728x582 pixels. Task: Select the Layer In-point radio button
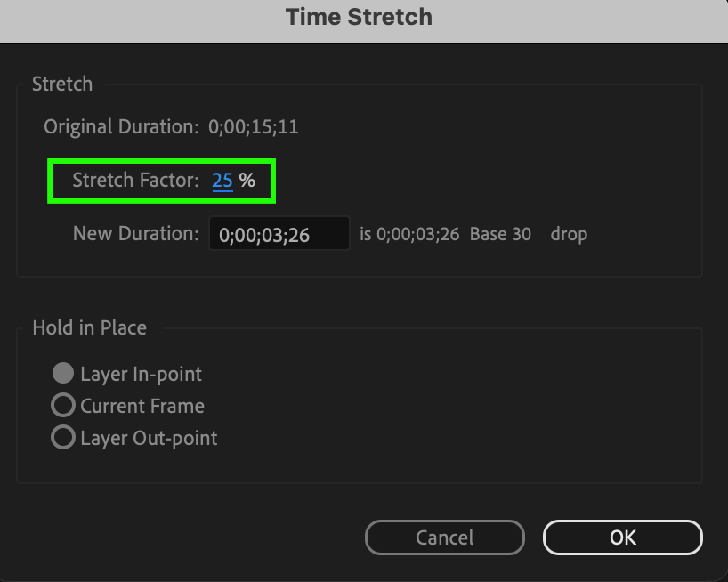coord(62,374)
